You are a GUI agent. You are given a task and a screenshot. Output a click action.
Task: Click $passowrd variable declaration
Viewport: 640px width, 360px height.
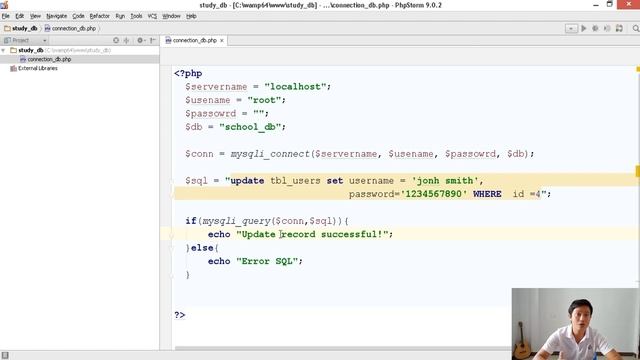(210, 114)
